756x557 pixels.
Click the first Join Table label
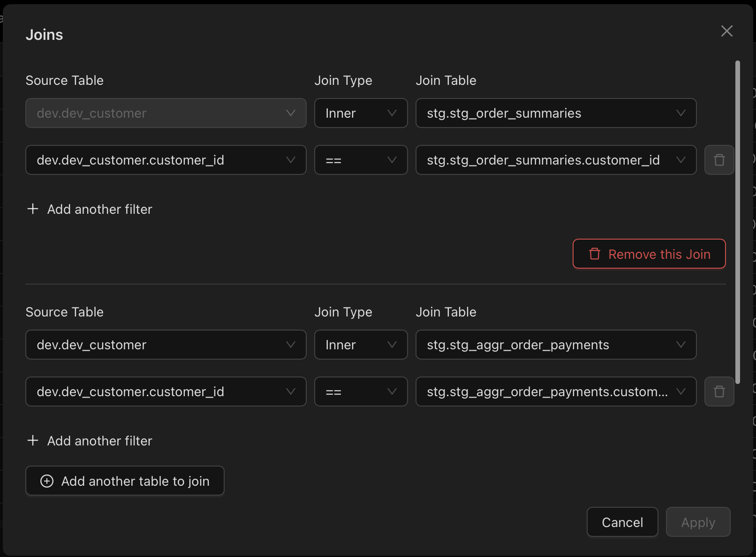click(446, 81)
